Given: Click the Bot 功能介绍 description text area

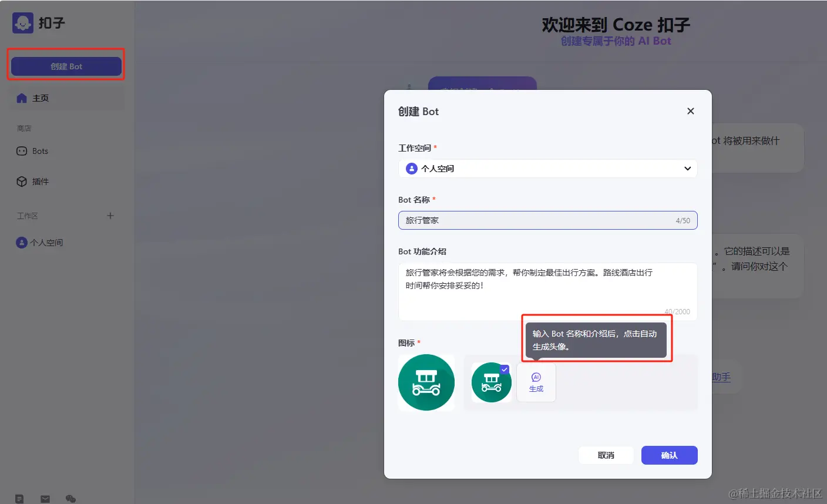Looking at the screenshot, I should [548, 291].
